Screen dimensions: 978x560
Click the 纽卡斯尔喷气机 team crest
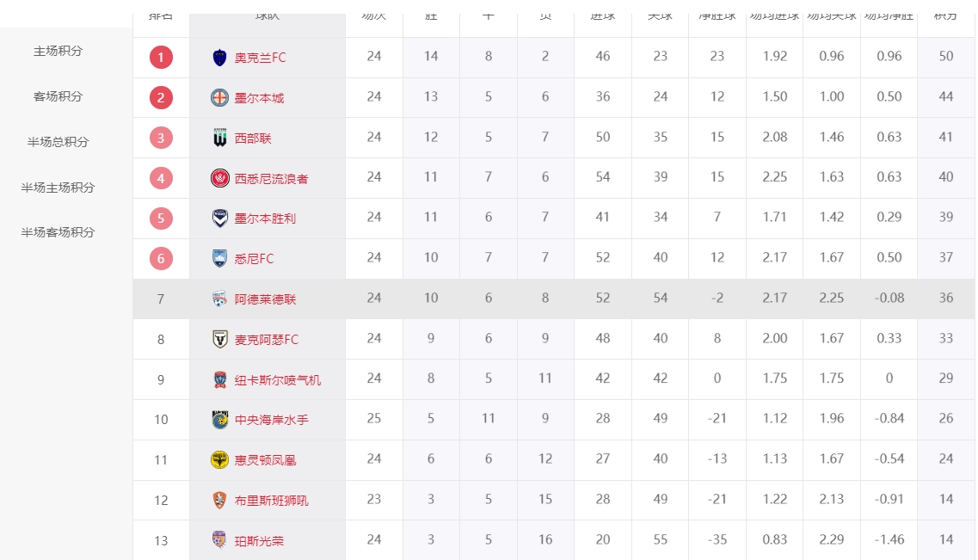(x=220, y=379)
